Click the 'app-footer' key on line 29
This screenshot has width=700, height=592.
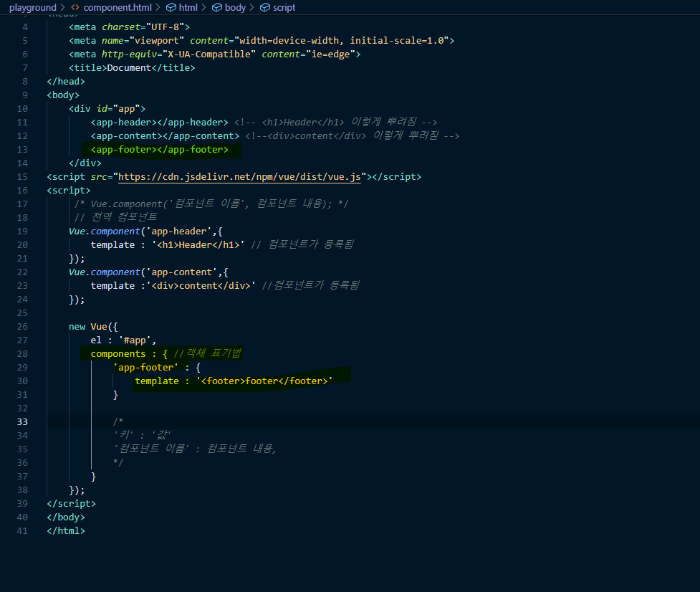pos(145,368)
